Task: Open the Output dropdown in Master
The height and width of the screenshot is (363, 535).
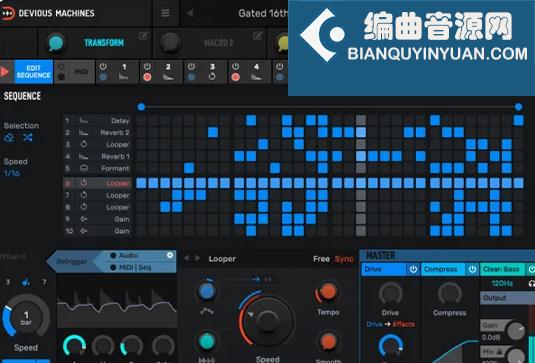Action: (x=507, y=298)
